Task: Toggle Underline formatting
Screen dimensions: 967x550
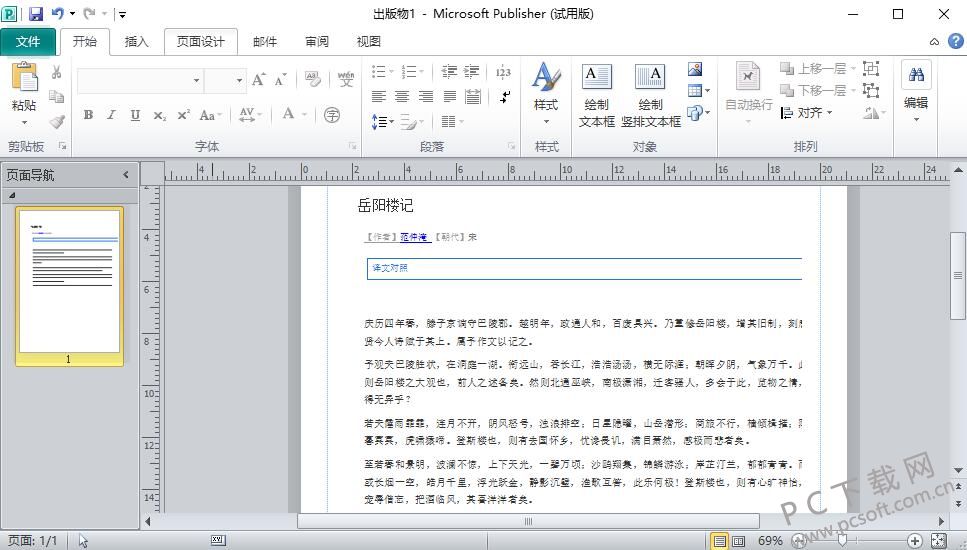Action: pyautogui.click(x=135, y=115)
